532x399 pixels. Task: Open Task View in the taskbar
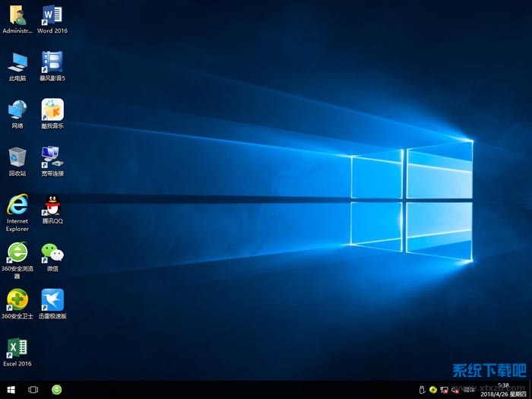pyautogui.click(x=33, y=390)
